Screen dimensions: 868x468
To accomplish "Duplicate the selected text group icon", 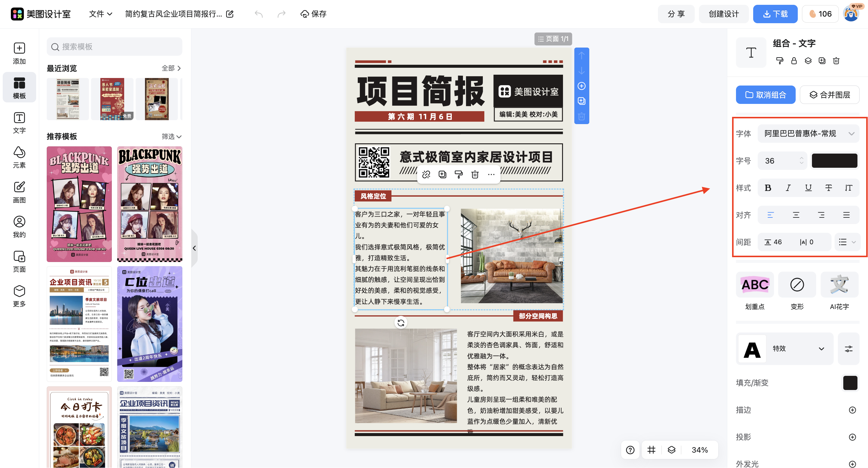I will (x=822, y=61).
